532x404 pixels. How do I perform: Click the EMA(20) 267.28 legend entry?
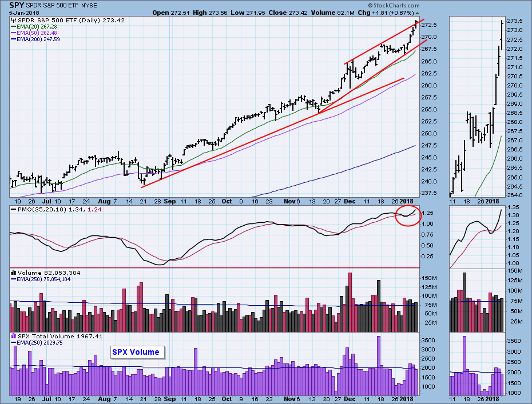[x=37, y=27]
